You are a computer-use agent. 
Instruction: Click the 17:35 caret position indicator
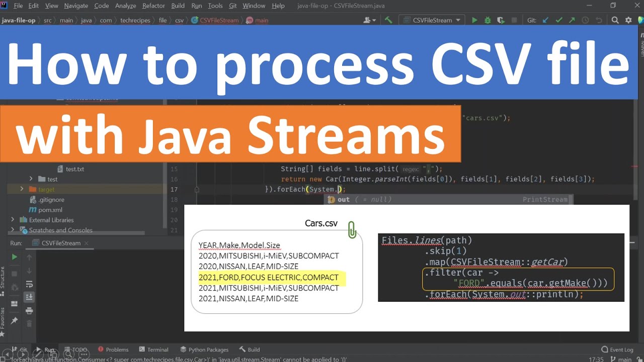[596, 359]
